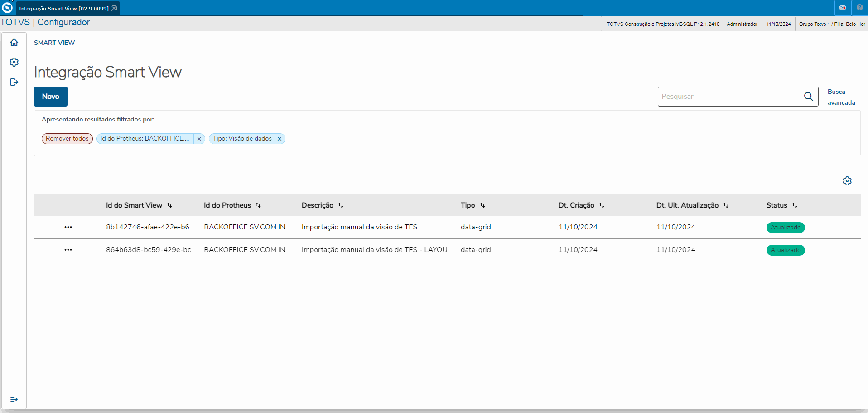The width and height of the screenshot is (868, 413).
Task: Close the Integração Smart View tab
Action: 114,8
